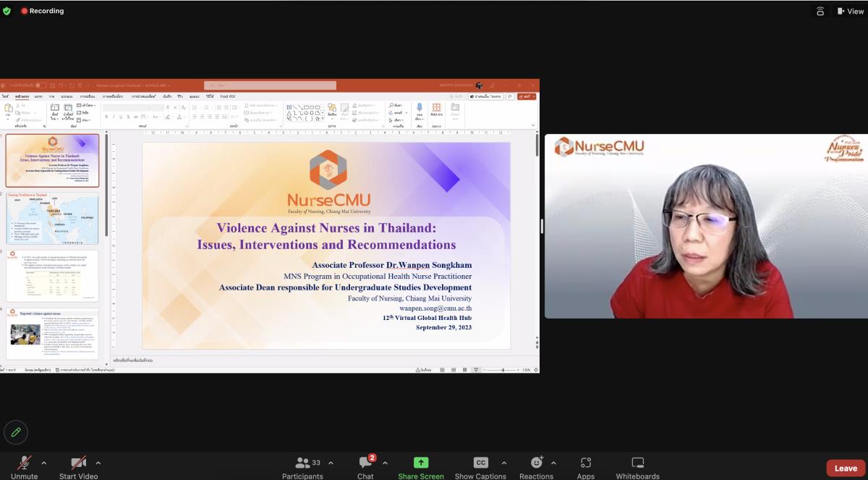Click the PowerPoint title bar search box
The image size is (868, 480).
(270, 85)
